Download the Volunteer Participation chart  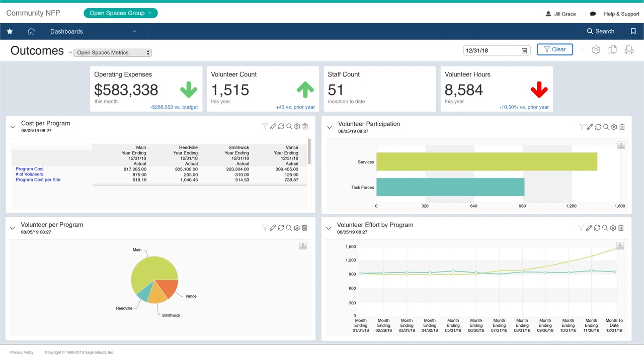pos(621,145)
